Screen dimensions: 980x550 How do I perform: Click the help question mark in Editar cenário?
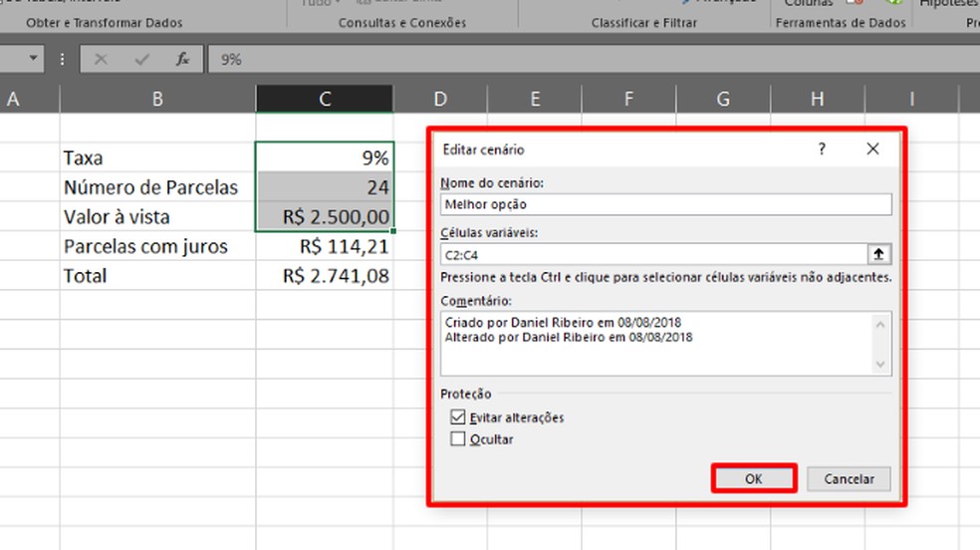822,148
